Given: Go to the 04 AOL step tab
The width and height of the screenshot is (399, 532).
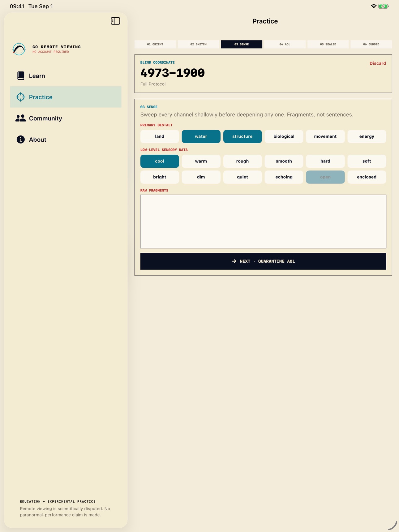Looking at the screenshot, I should coord(285,44).
